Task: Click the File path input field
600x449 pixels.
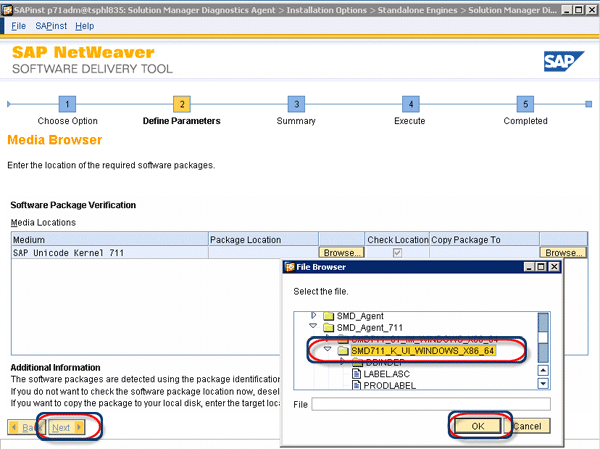Action: [x=431, y=404]
